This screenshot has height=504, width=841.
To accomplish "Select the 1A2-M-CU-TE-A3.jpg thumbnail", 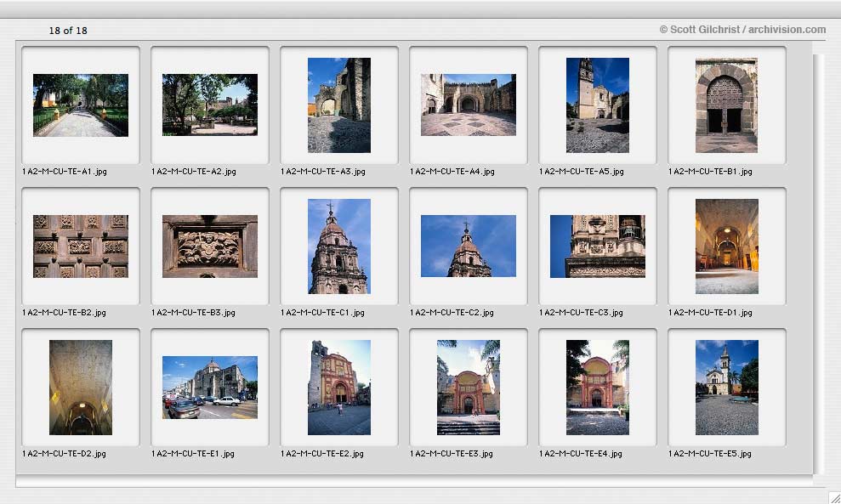I will point(339,105).
